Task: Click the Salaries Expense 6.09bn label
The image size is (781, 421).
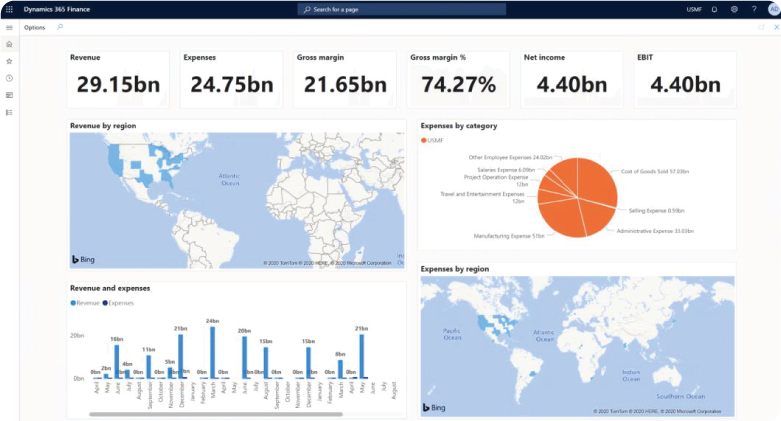Action: point(506,170)
